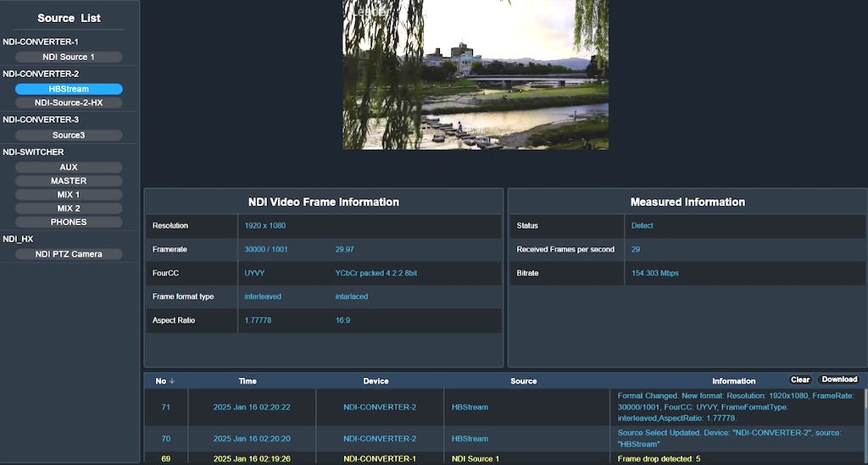
Task: Download the event log
Action: pos(839,380)
